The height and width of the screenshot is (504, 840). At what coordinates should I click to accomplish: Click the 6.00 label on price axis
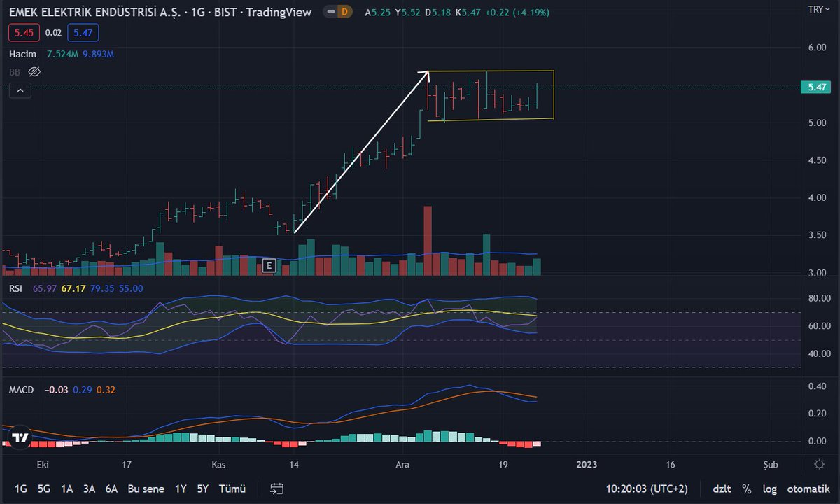click(x=819, y=48)
